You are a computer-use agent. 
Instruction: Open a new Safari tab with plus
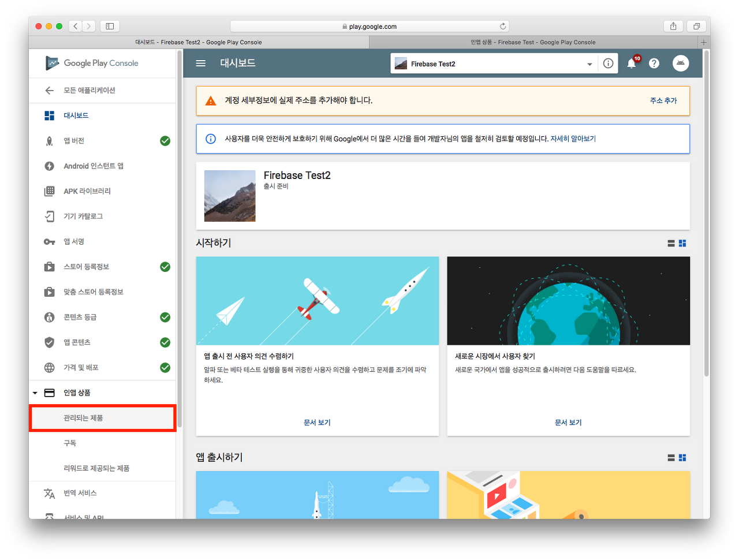704,42
